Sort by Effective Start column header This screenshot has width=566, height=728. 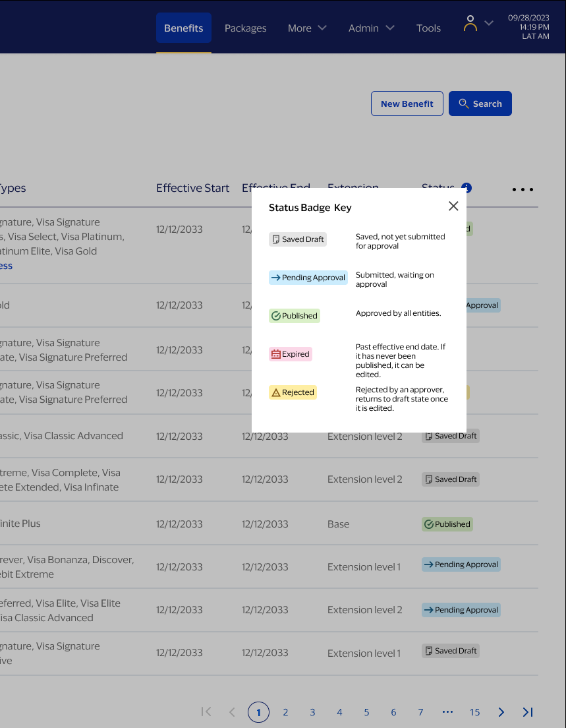[192, 188]
